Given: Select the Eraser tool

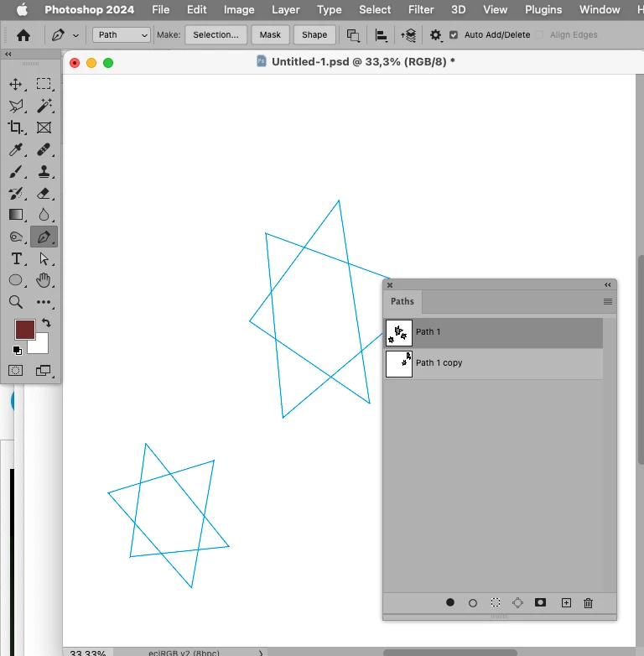Looking at the screenshot, I should tap(44, 193).
